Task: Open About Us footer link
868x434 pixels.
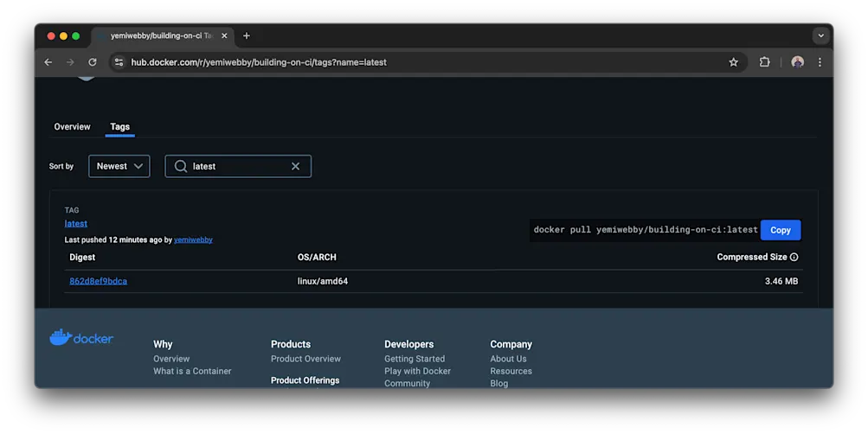Action: click(508, 359)
